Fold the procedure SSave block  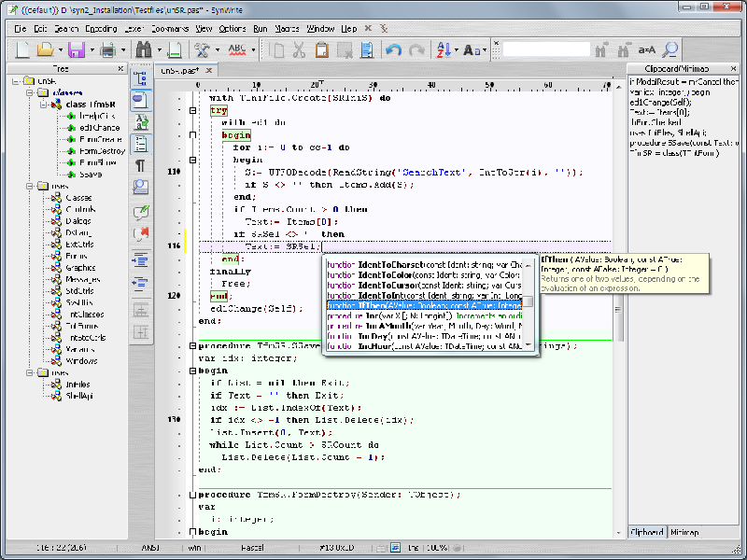[x=192, y=346]
